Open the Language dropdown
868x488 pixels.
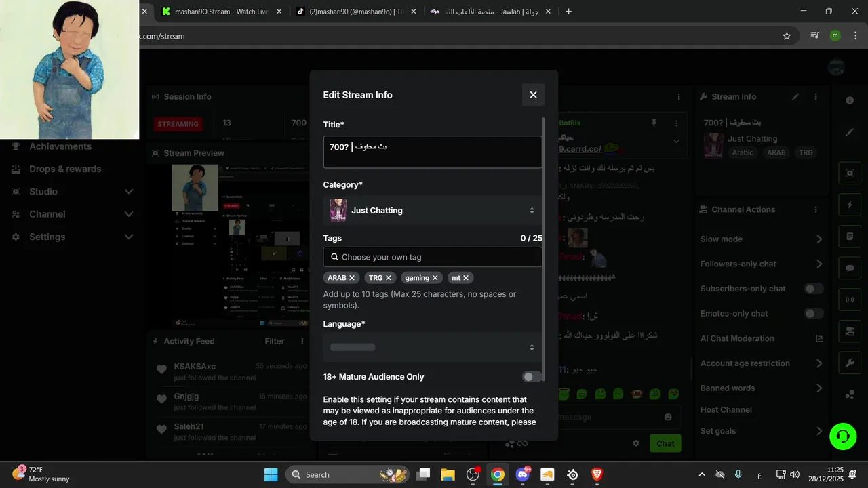(x=433, y=347)
